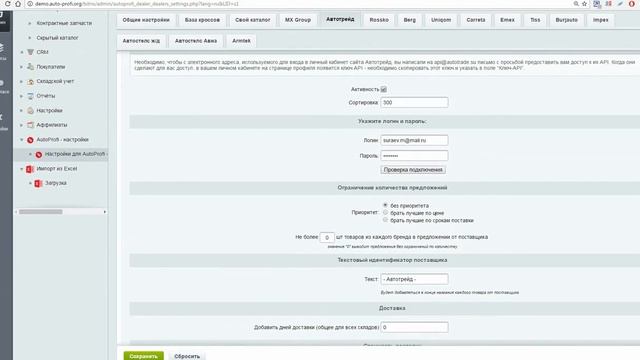The image size is (640, 360).
Task: Select priority option 'без приоритета'
Action: (x=385, y=205)
